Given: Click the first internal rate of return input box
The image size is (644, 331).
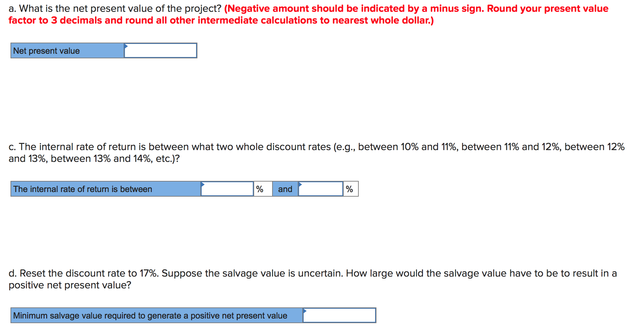Looking at the screenshot, I should tap(228, 190).
